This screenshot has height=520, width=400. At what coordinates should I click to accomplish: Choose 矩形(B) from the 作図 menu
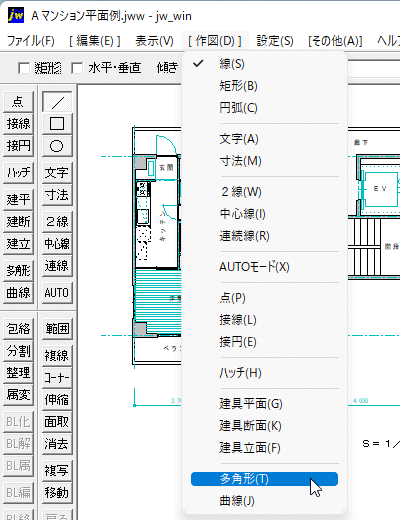[x=264, y=86]
